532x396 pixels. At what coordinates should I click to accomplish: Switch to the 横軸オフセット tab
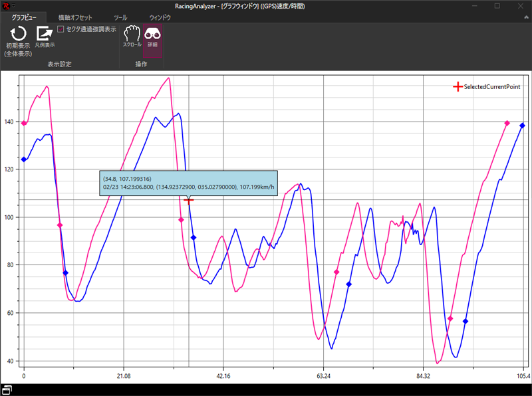[75, 17]
